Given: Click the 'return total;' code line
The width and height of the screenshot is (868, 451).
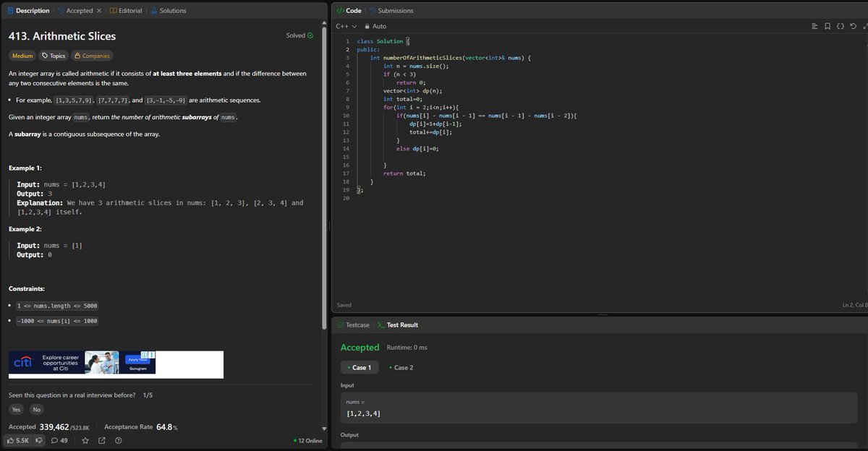Looking at the screenshot, I should [404, 173].
